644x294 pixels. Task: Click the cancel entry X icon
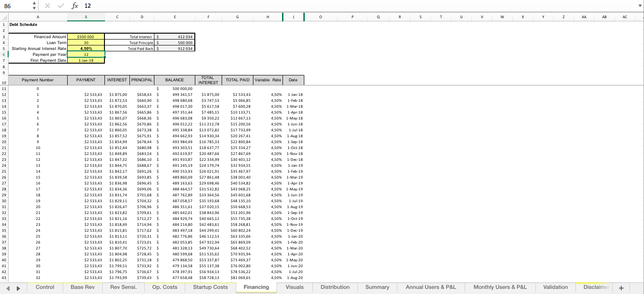click(48, 5)
